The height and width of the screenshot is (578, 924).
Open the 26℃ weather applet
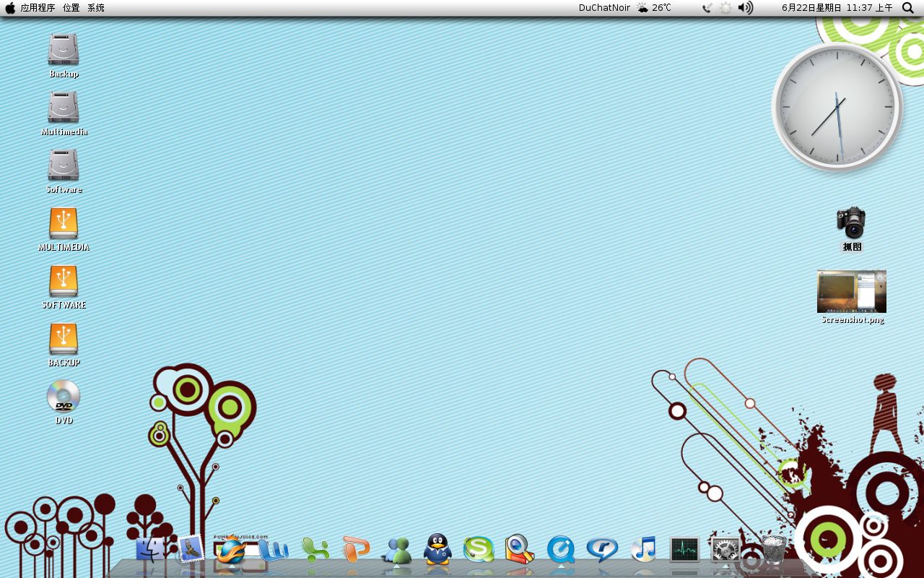[x=654, y=7]
